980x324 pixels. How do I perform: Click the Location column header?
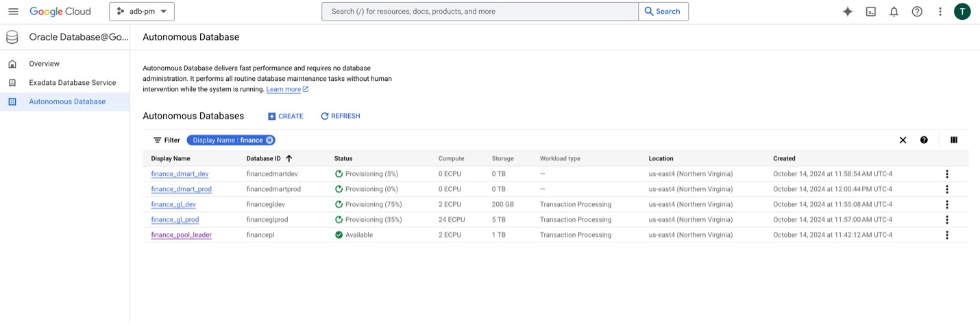(661, 158)
